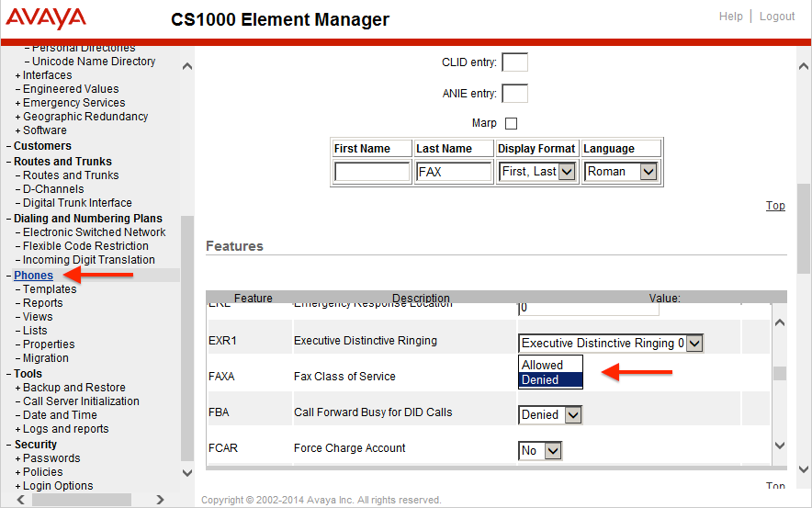Expand the Interfaces tree node
812x508 pixels.
pyautogui.click(x=17, y=75)
